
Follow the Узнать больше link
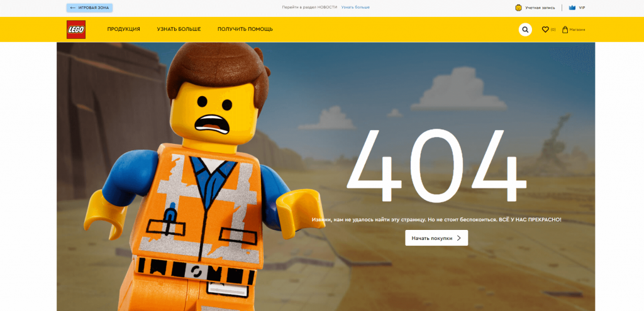(355, 8)
